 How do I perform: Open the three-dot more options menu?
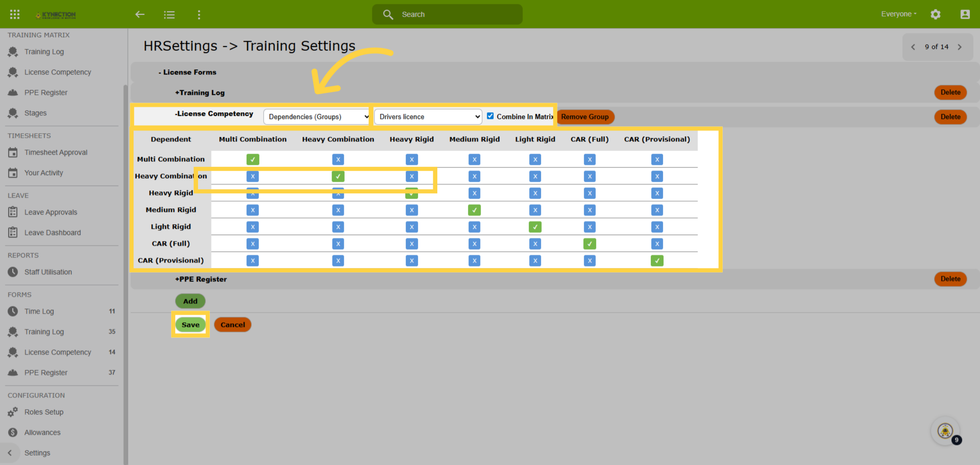[x=199, y=15]
